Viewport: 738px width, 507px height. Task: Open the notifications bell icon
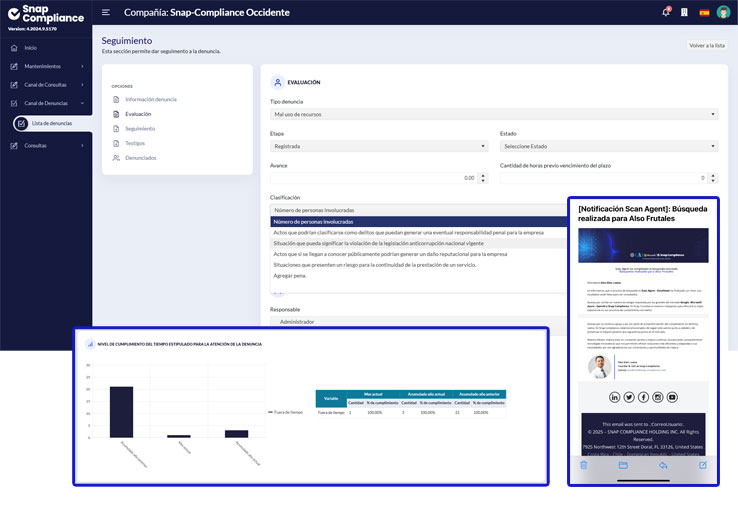(x=666, y=12)
